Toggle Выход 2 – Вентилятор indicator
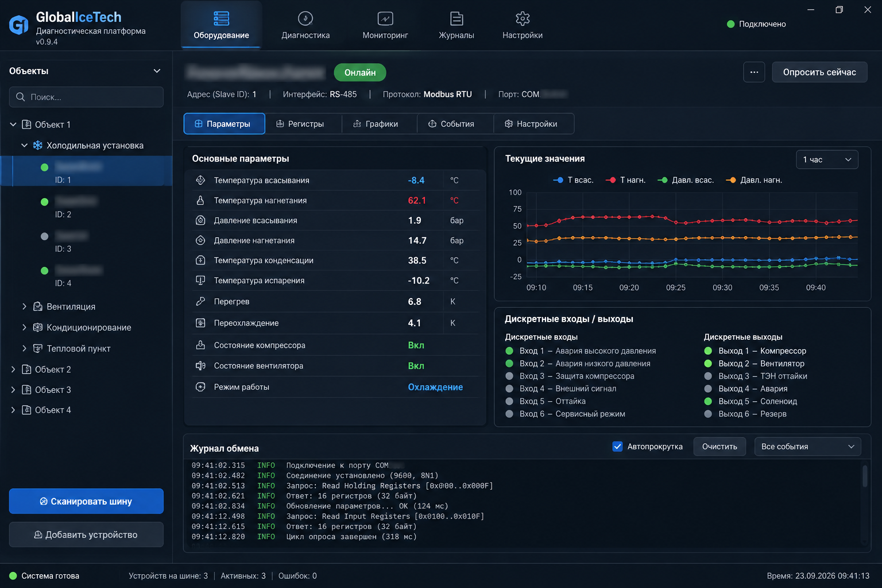 (708, 363)
